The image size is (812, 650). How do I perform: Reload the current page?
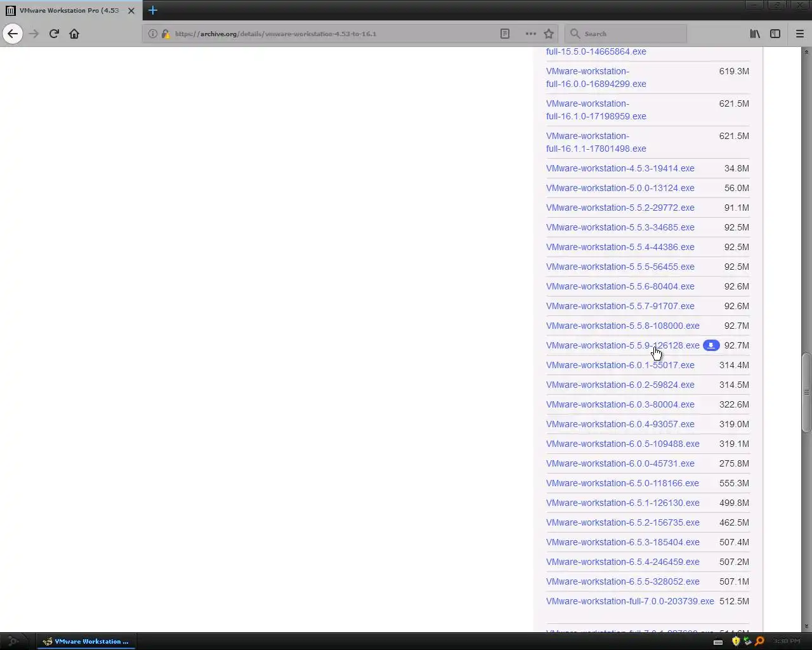54,34
